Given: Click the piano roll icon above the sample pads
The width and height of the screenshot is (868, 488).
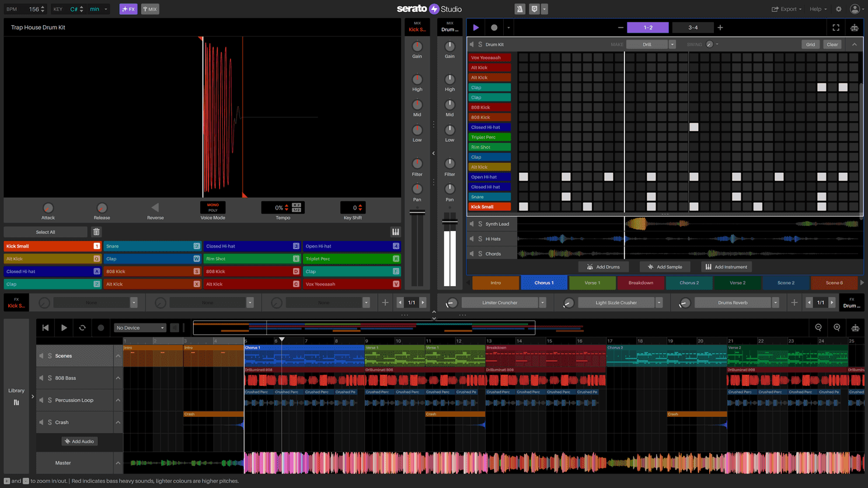Looking at the screenshot, I should tap(395, 232).
